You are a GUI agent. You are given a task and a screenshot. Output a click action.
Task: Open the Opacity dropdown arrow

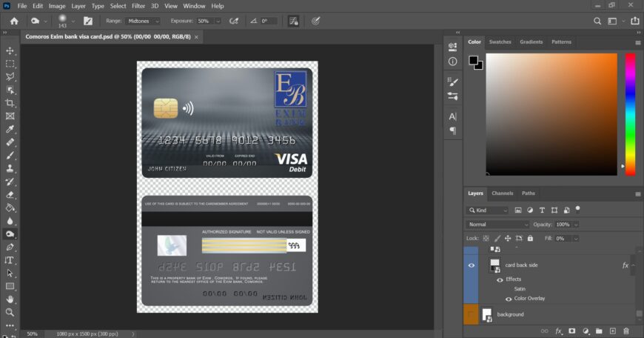(x=576, y=225)
